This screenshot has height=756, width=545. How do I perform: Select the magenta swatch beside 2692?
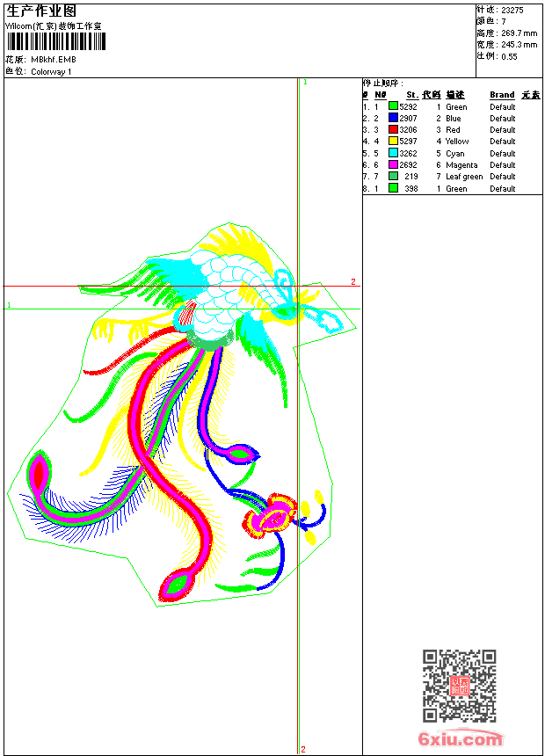coord(393,164)
